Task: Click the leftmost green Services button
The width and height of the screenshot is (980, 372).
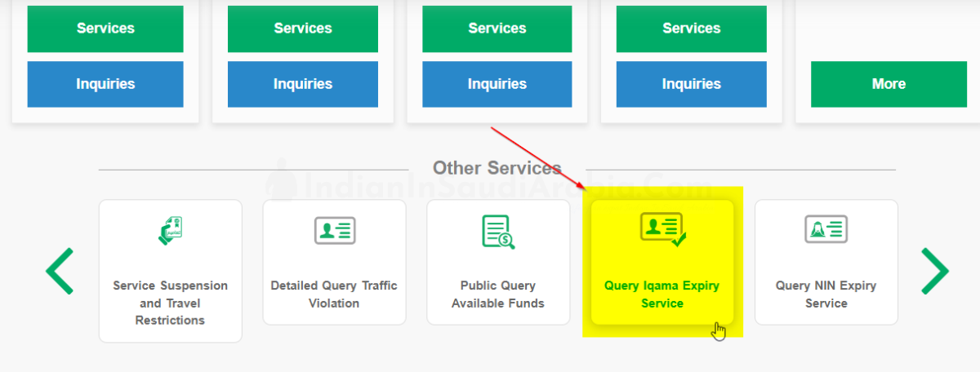Action: [x=105, y=29]
